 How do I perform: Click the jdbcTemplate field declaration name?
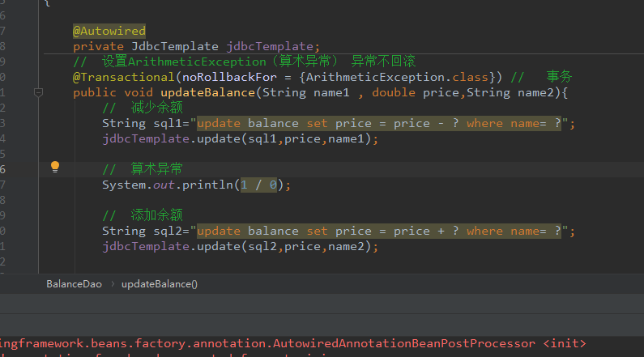tap(270, 46)
